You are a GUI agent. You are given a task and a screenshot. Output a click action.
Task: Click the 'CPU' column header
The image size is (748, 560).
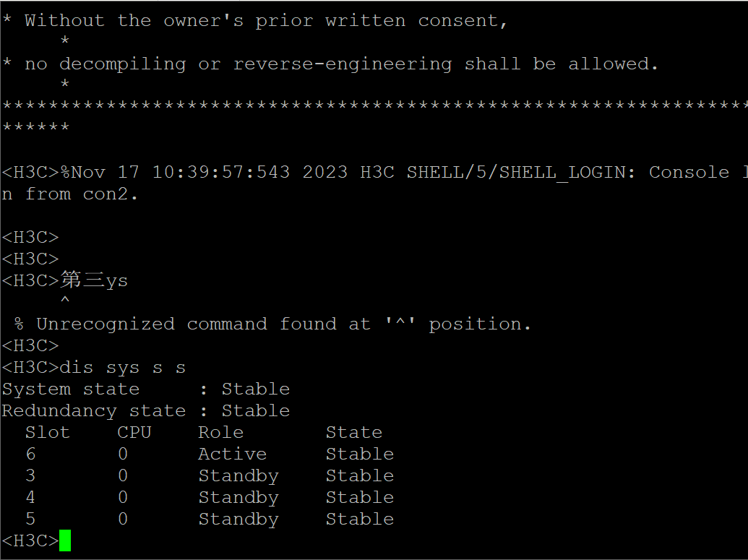[x=134, y=432]
